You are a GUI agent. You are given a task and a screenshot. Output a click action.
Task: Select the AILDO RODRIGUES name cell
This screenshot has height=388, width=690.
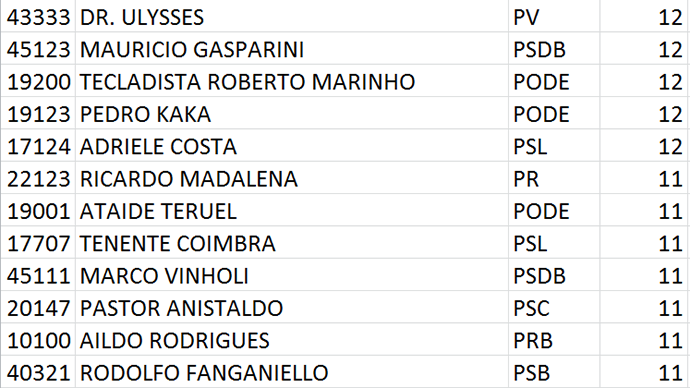point(292,340)
